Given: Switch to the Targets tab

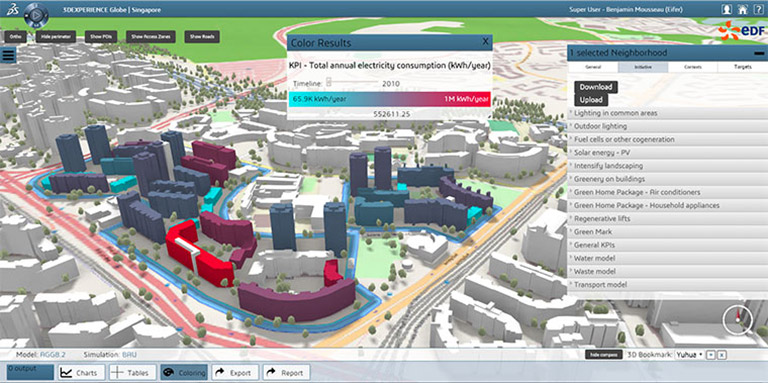Looking at the screenshot, I should pyautogui.click(x=743, y=67).
